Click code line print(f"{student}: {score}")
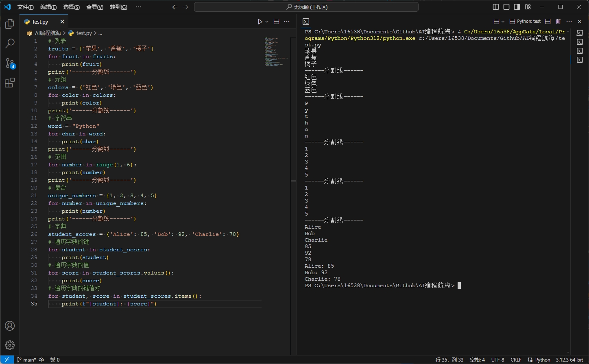 point(109,303)
